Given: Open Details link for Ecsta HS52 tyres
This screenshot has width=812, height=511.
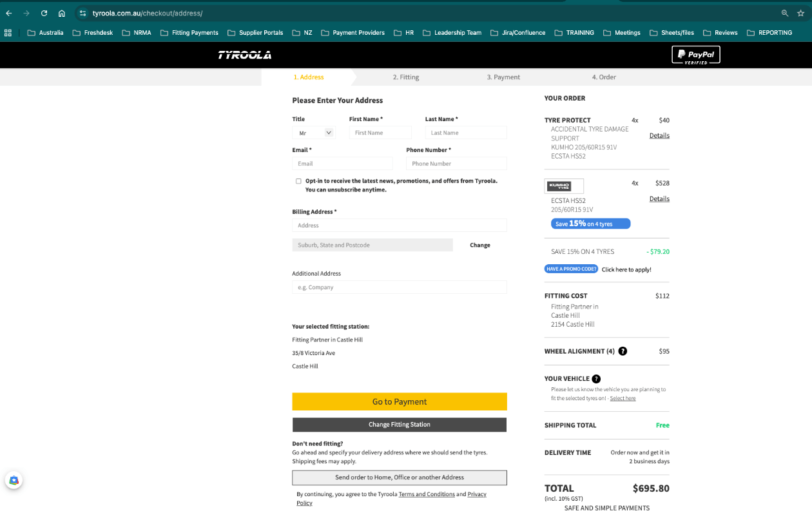Looking at the screenshot, I should click(659, 199).
